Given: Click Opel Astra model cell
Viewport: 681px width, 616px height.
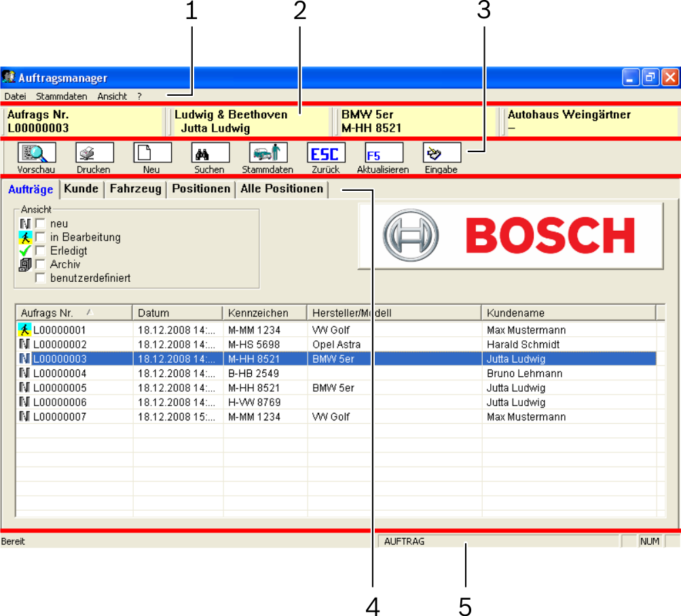Looking at the screenshot, I should pos(337,344).
